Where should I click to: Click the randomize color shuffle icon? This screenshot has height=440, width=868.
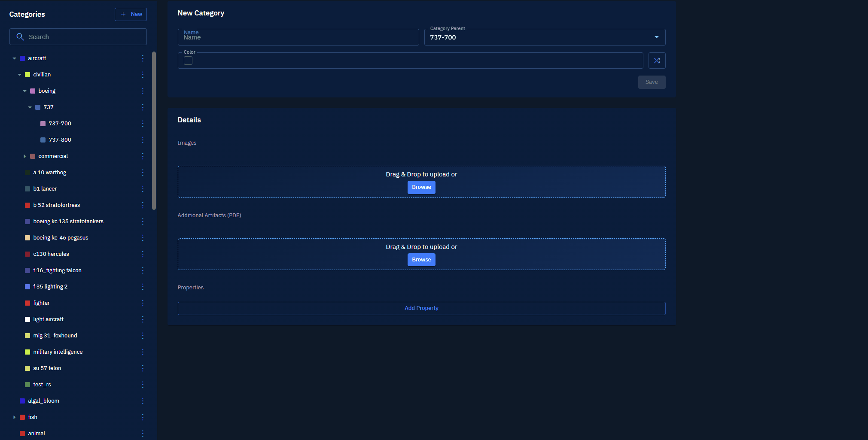[657, 61]
